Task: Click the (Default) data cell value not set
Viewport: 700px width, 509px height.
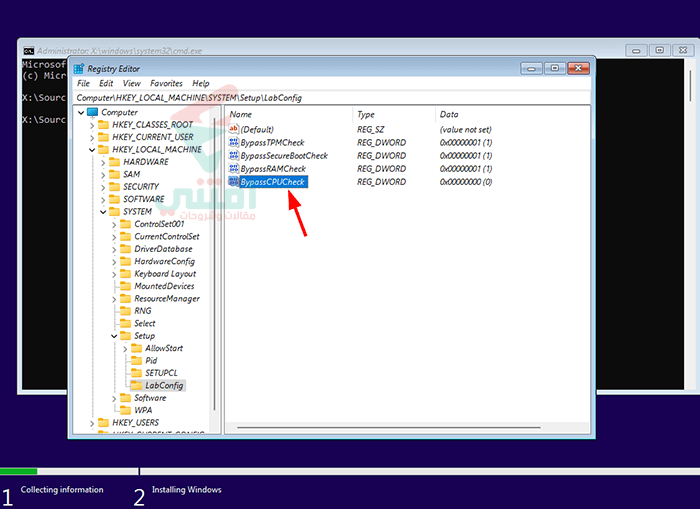Action: pos(466,129)
